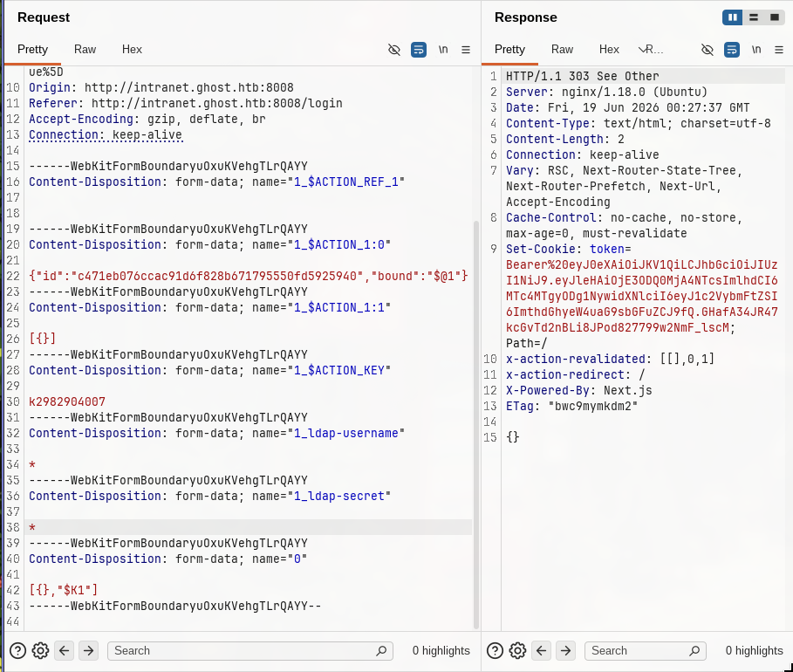Select combined tabbed layout icon
Screen dimensions: 793x672
(775, 17)
